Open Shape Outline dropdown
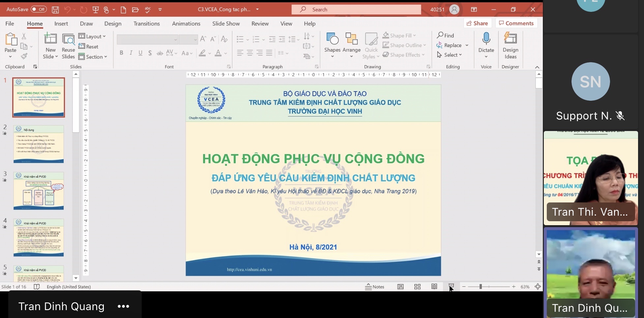644x318 pixels. (x=404, y=45)
